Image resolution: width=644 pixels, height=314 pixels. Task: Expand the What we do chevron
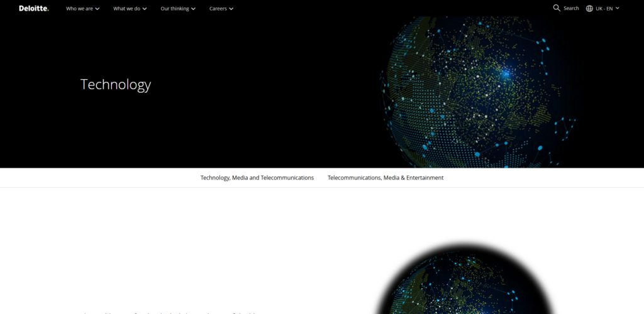pyautogui.click(x=145, y=9)
